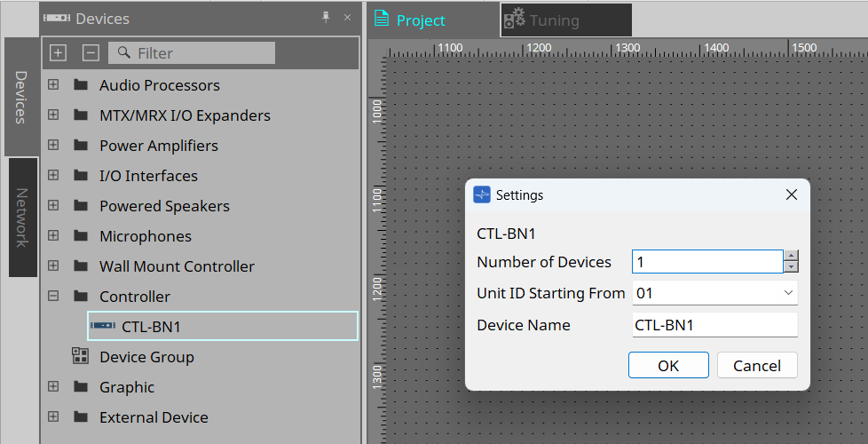Click Cancel in the Settings dialog
The width and height of the screenshot is (868, 444).
pos(757,365)
